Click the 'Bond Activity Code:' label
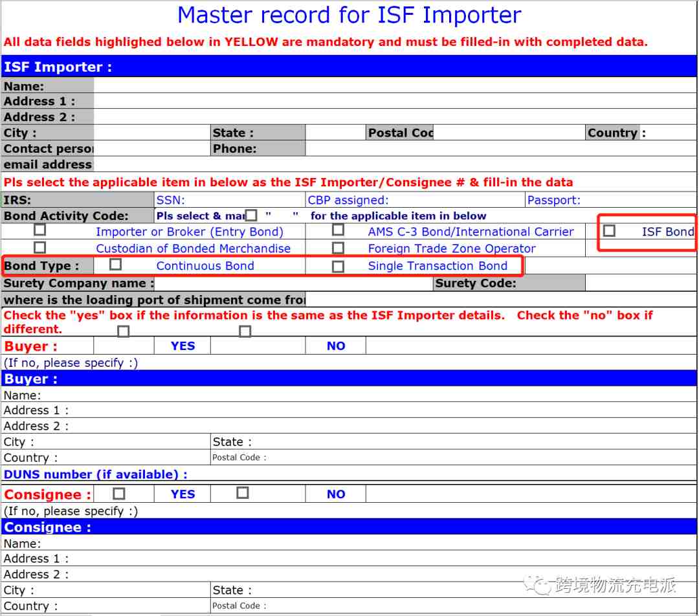 click(x=66, y=215)
